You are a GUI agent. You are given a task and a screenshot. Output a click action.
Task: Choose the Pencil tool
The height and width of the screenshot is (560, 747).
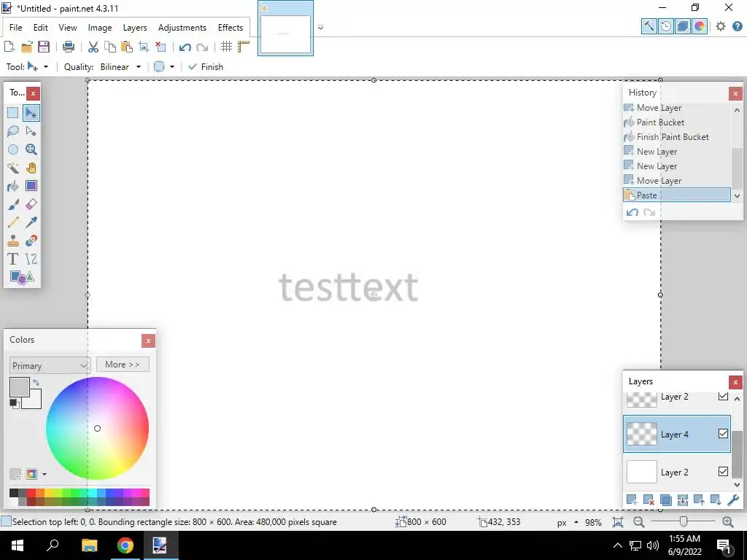pyautogui.click(x=13, y=222)
